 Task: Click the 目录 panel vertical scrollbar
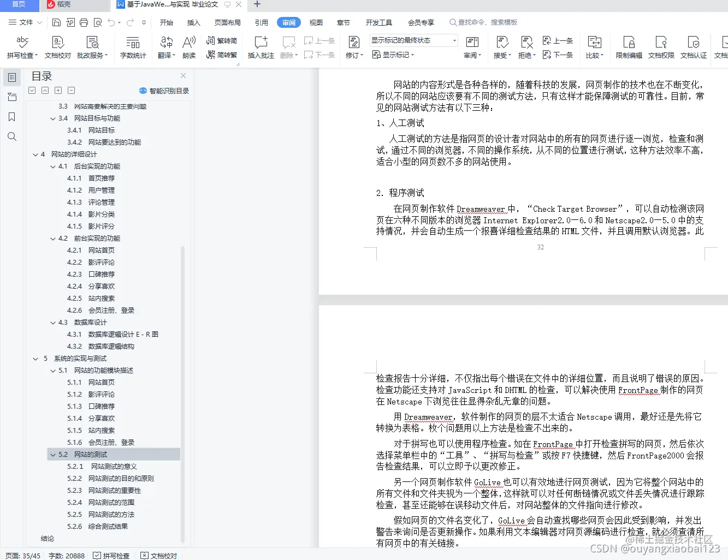click(x=182, y=394)
